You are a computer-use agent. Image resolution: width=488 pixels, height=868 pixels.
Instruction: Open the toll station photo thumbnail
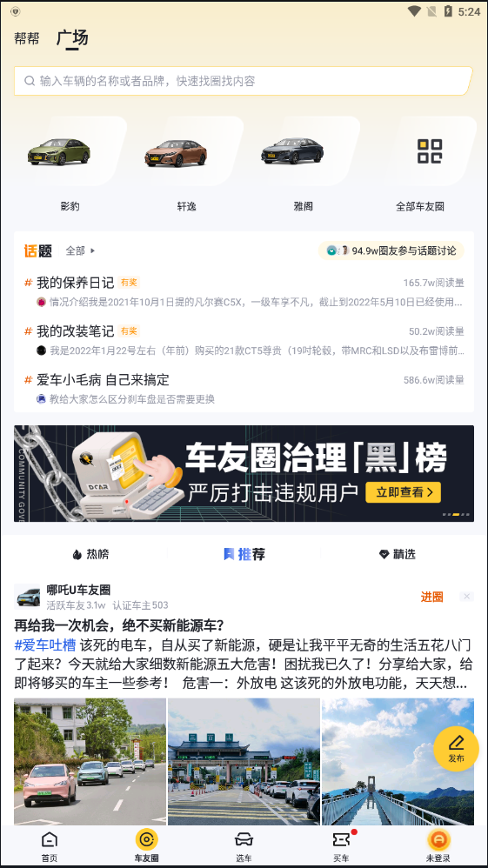pyautogui.click(x=244, y=761)
